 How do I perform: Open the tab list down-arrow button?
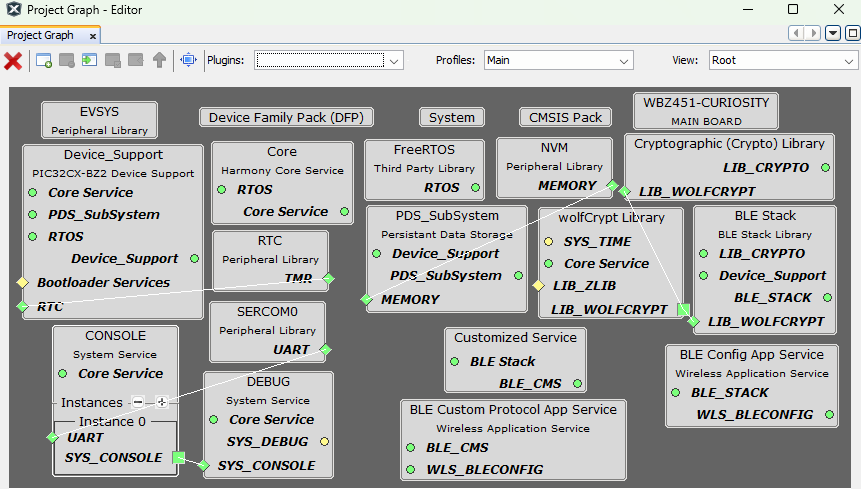[x=832, y=33]
